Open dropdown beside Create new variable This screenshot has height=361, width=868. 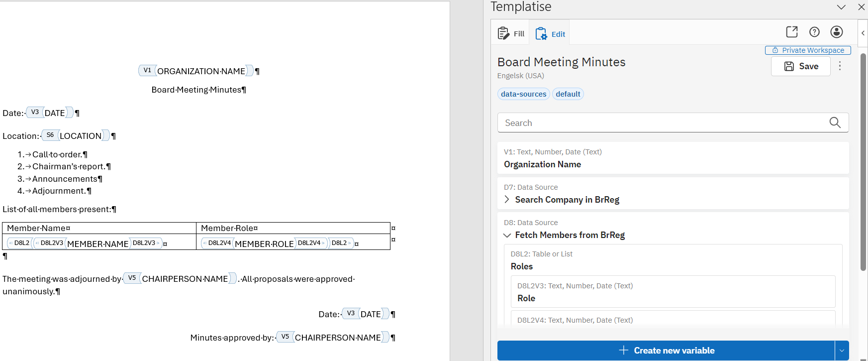tap(842, 351)
